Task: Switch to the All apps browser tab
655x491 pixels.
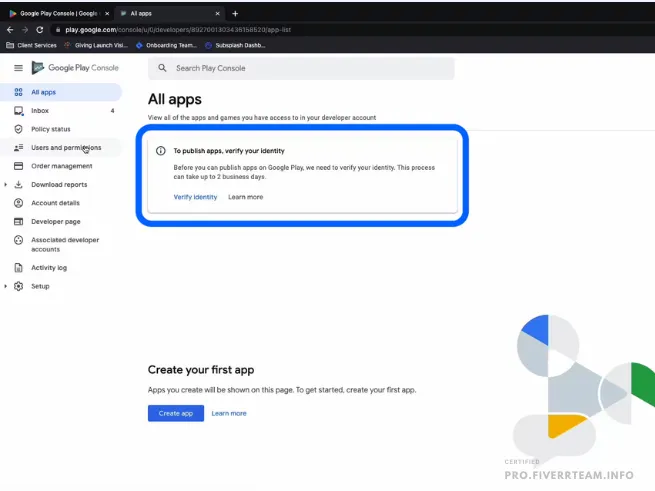Action: 169,13
